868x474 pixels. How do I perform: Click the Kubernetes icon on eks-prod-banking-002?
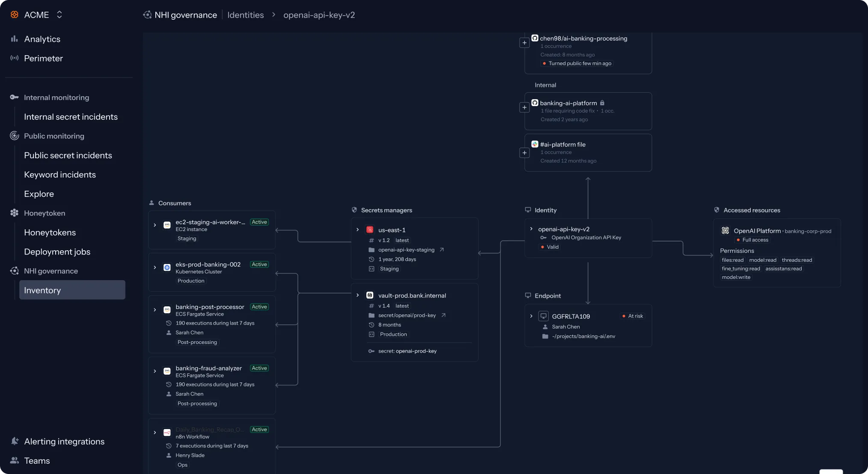(x=167, y=267)
